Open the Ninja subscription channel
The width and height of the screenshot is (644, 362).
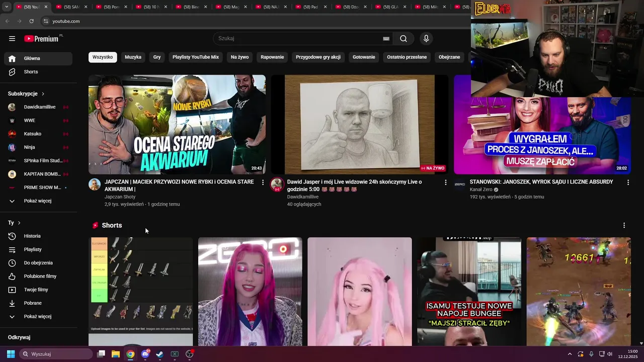pyautogui.click(x=38, y=147)
